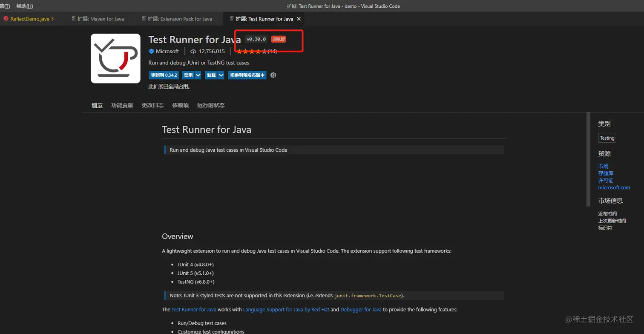Click the Microsoft verified publisher badge
Screen dimensions: 644x334
(151, 51)
